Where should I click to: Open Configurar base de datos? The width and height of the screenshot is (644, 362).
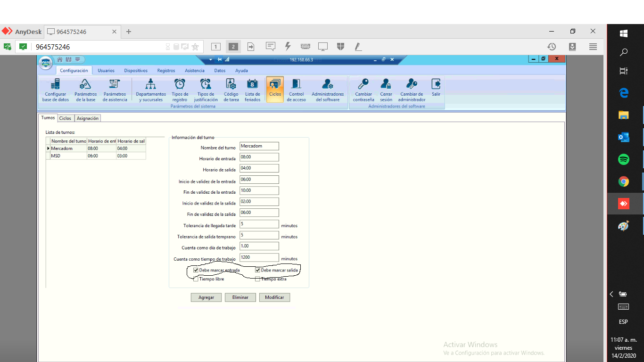point(56,90)
